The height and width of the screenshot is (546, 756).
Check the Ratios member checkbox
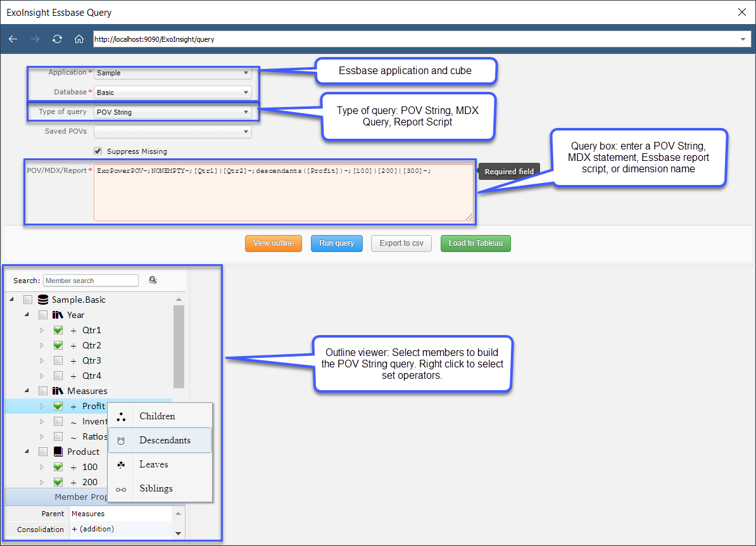tap(58, 436)
